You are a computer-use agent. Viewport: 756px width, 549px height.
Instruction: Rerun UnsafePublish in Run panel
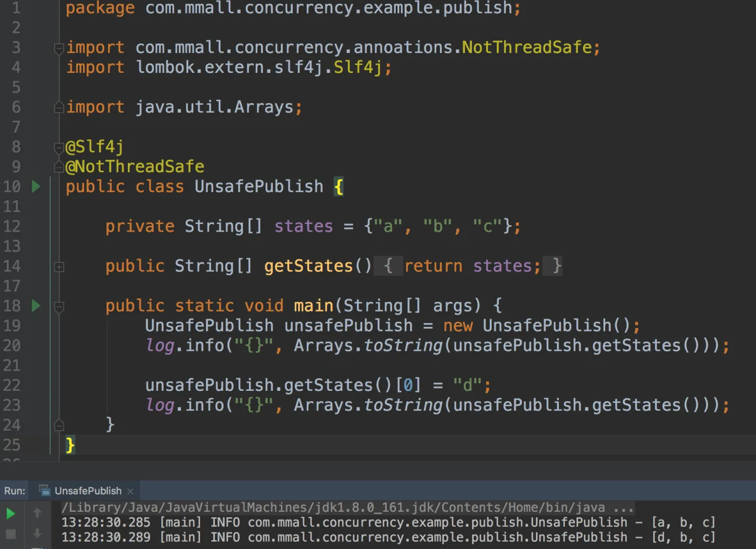[x=10, y=513]
